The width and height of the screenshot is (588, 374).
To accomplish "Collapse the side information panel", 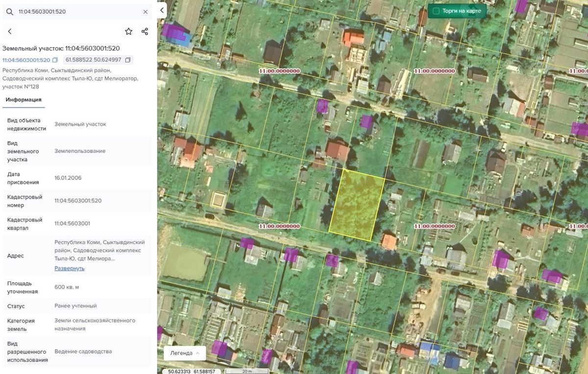I will [x=162, y=10].
